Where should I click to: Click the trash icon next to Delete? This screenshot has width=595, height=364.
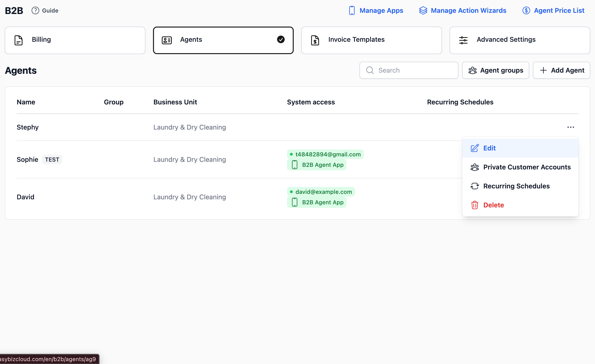475,205
